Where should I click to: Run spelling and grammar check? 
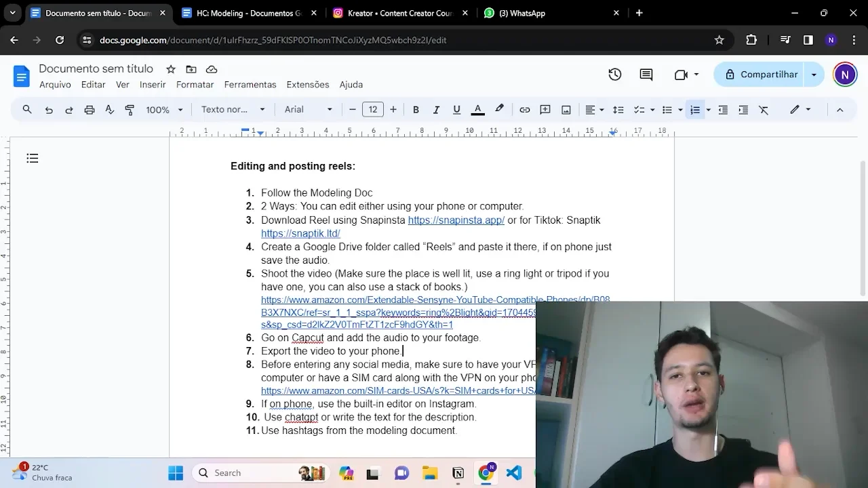click(110, 110)
